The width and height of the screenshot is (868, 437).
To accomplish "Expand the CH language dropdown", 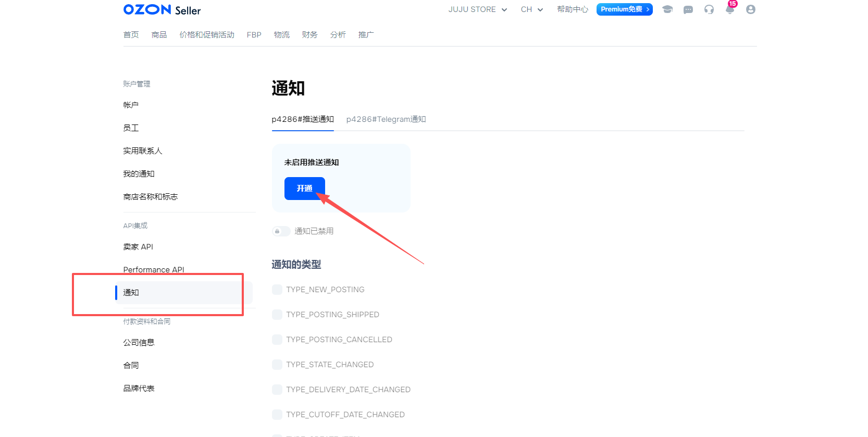I will [x=532, y=9].
